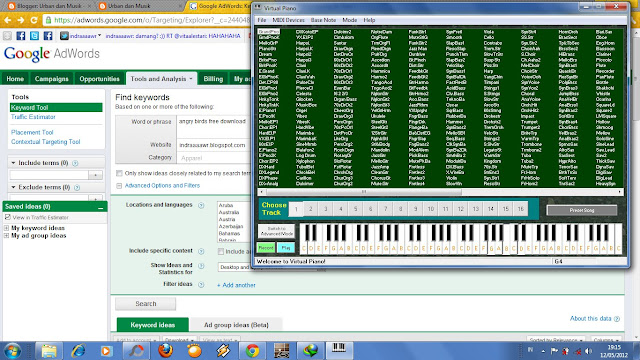Click the Website input field
The height and width of the screenshot is (360, 640).
[214, 145]
